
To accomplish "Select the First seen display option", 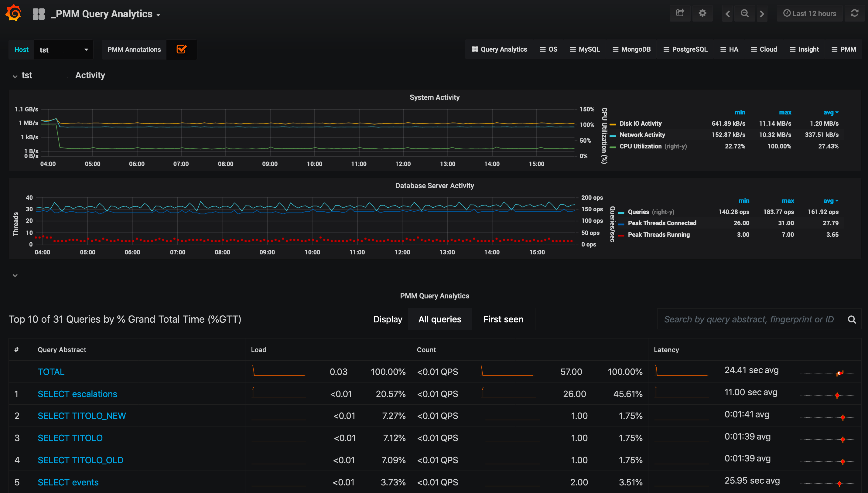I will coord(503,319).
